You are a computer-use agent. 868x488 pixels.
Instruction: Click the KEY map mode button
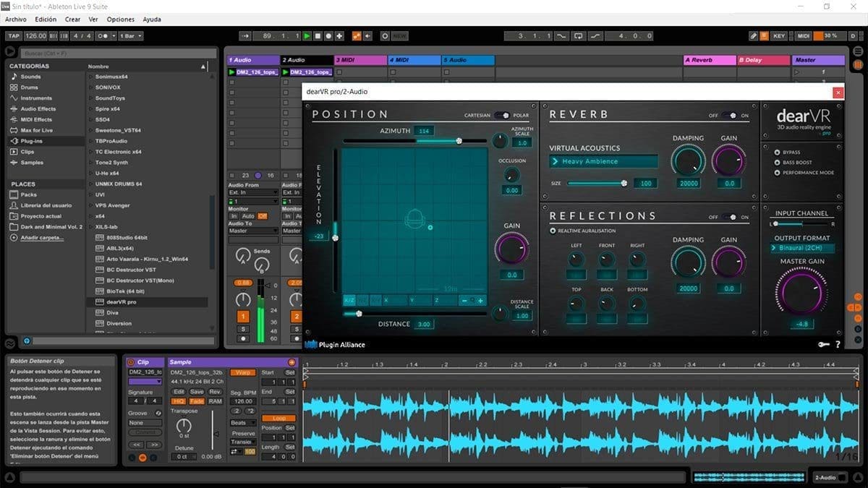(x=778, y=35)
